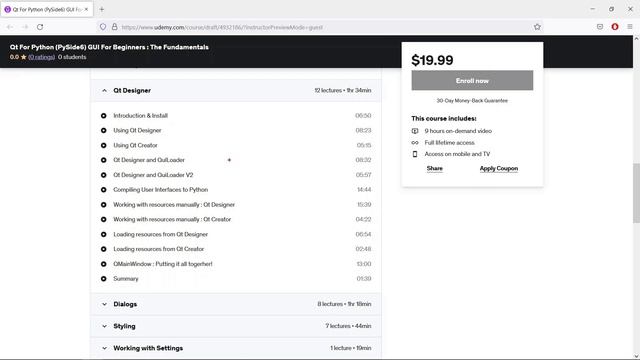Viewport: 640px width, 360px height.
Task: Click 'Working with resources manually : Qt Designer'
Action: click(x=174, y=205)
